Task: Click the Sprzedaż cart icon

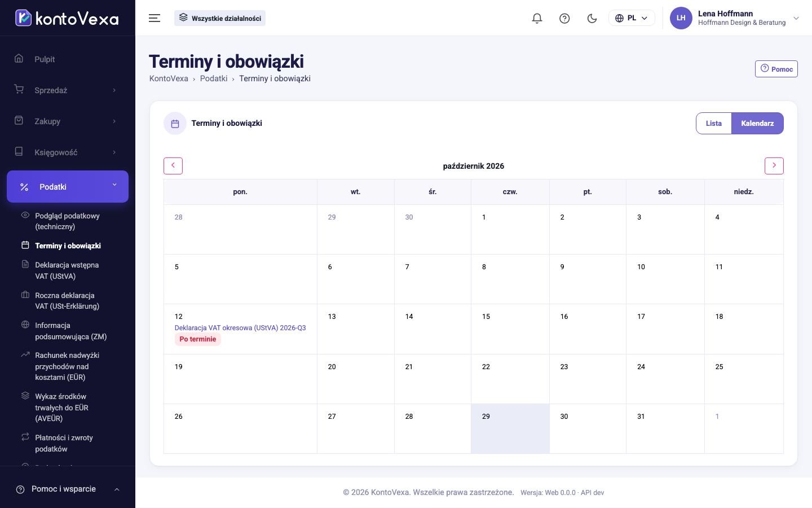Action: [x=19, y=89]
